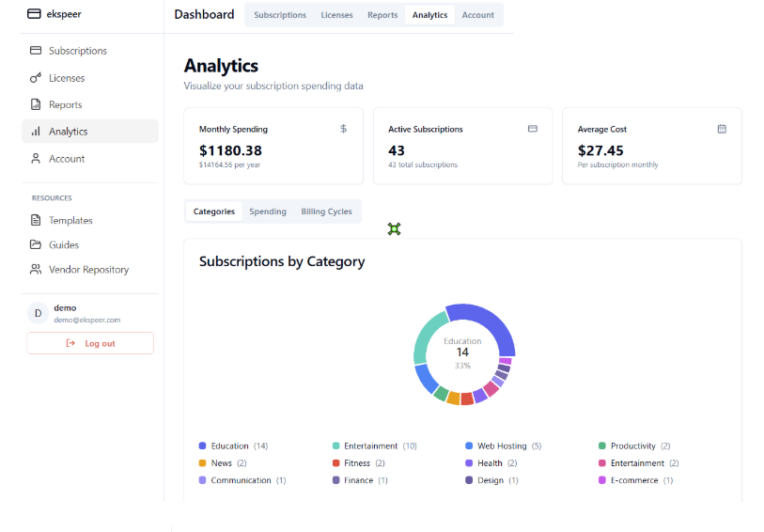Click the Reports file icon in sidebar

tap(36, 104)
